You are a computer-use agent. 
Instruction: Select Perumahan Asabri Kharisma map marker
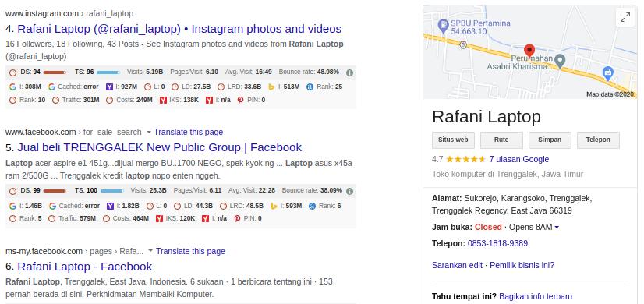tap(559, 62)
